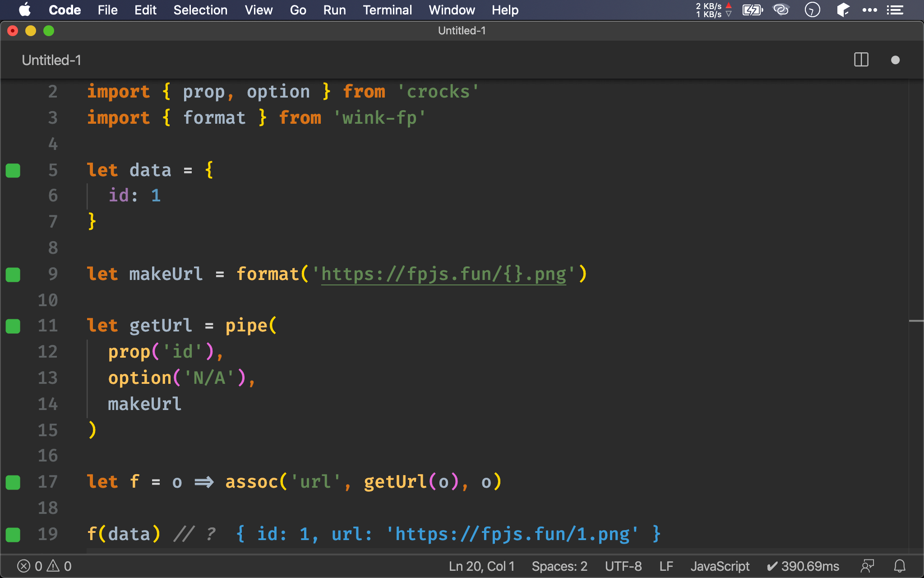Viewport: 924px width, 578px height.
Task: Click on assoc function call on line 17
Action: (x=251, y=482)
